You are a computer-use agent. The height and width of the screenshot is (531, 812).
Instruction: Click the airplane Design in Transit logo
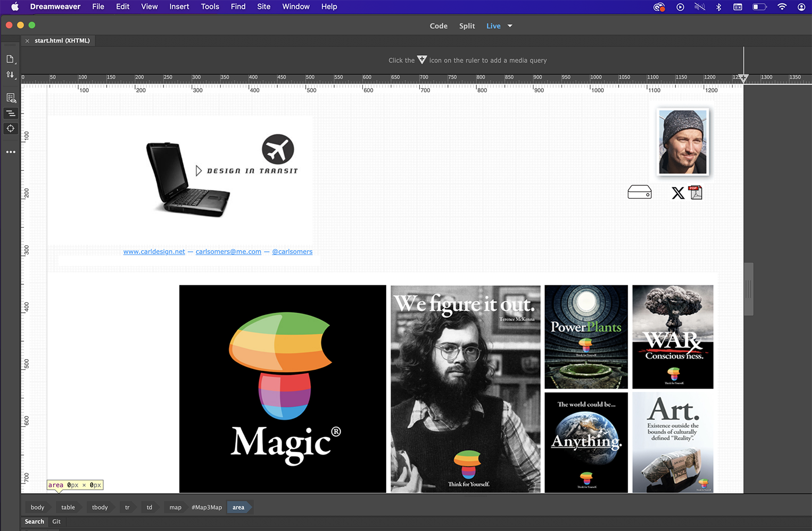pyautogui.click(x=278, y=149)
